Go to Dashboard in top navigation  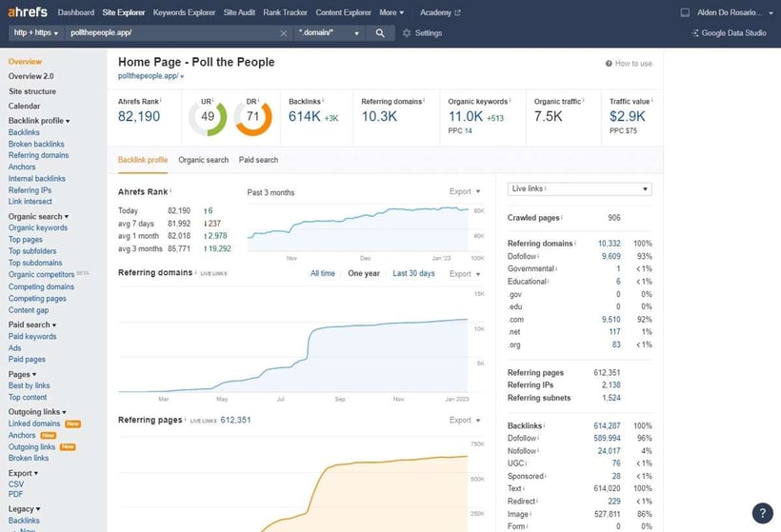pos(75,12)
